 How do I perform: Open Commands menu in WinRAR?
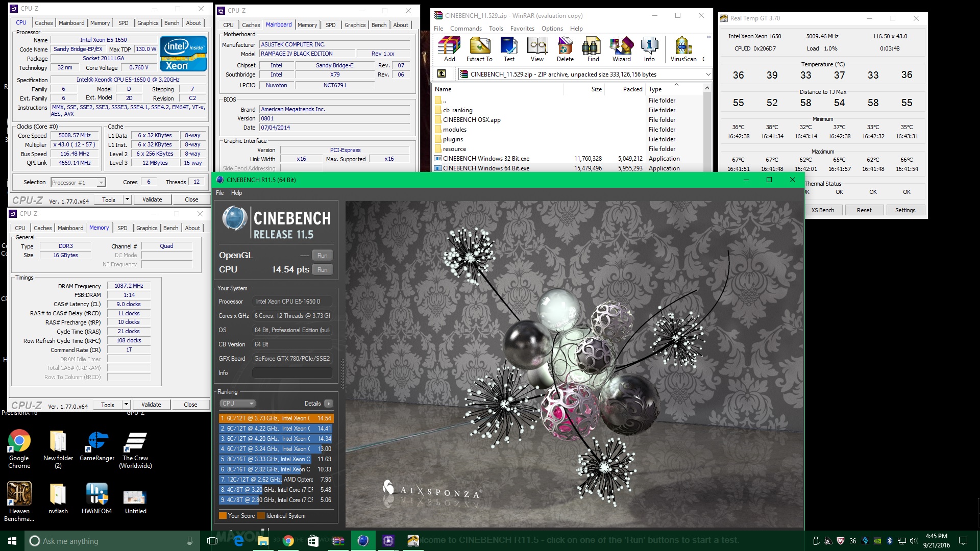click(x=465, y=29)
